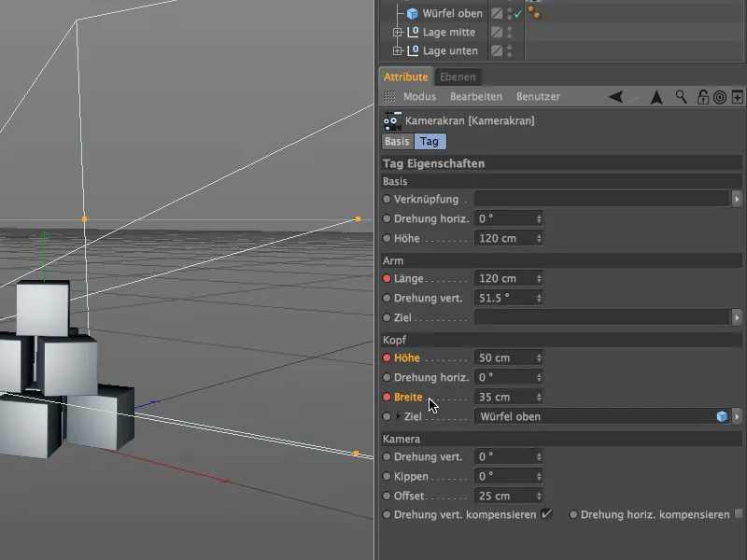Click the Kamerakran tag icon in the header
The image size is (747, 560).
tap(392, 121)
